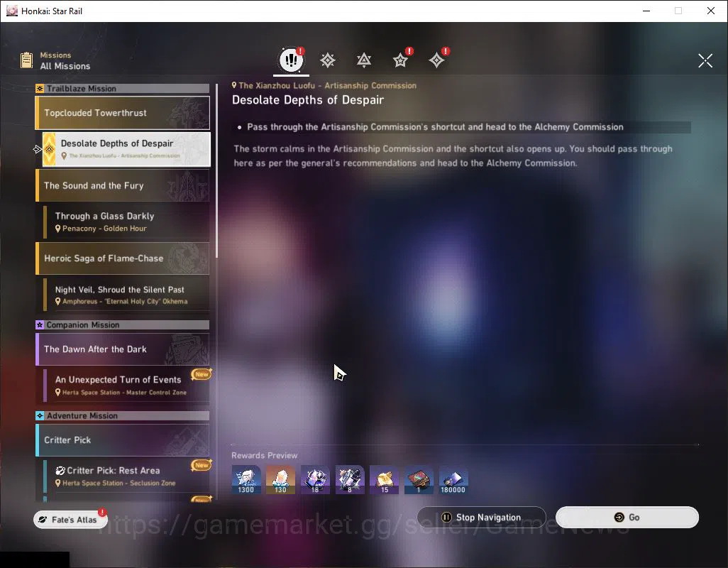The image size is (728, 568).
Task: Select Night Veil, Shroud the Silent Past
Action: coord(126,295)
